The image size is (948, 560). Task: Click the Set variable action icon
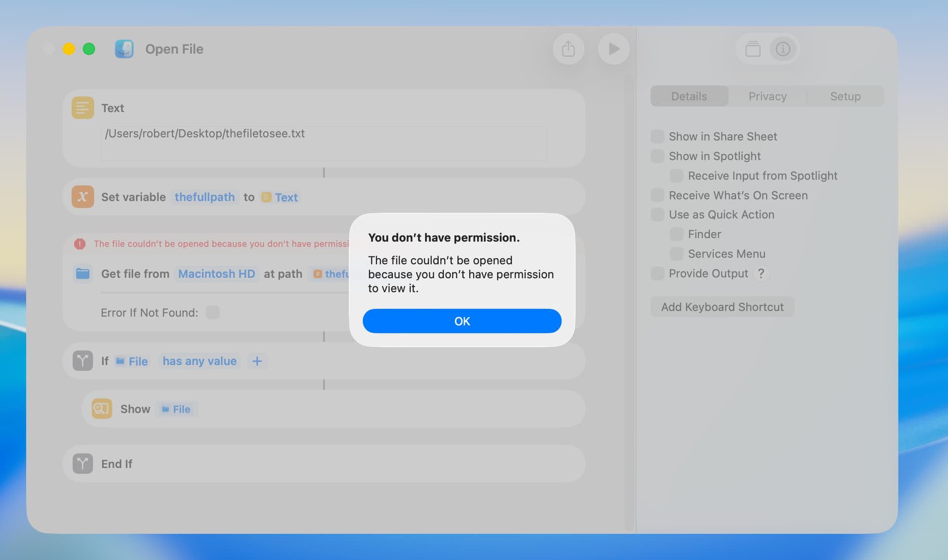82,197
